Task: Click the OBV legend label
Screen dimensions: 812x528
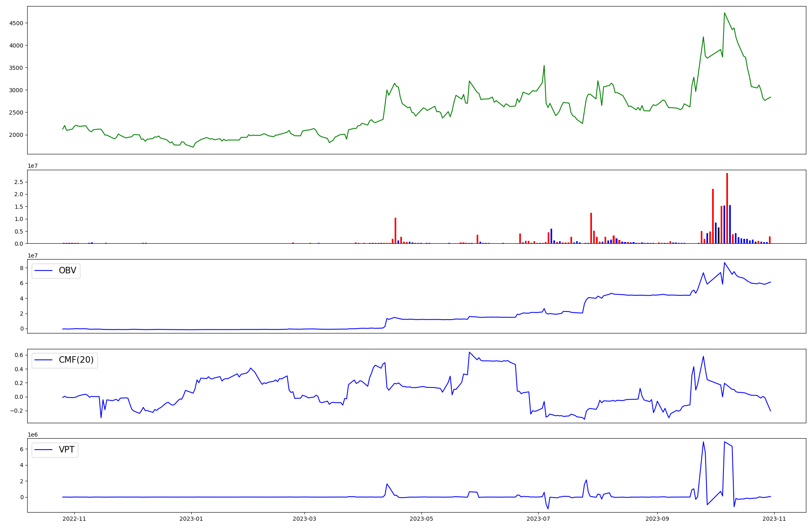Action: click(67, 270)
